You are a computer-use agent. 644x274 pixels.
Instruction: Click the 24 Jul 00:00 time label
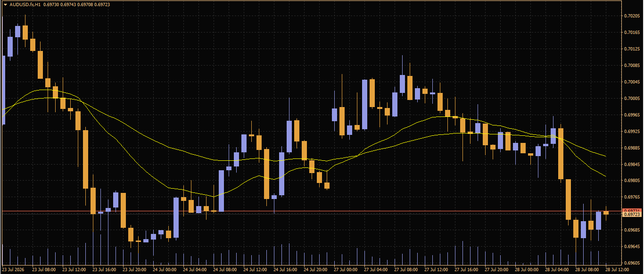165,270
